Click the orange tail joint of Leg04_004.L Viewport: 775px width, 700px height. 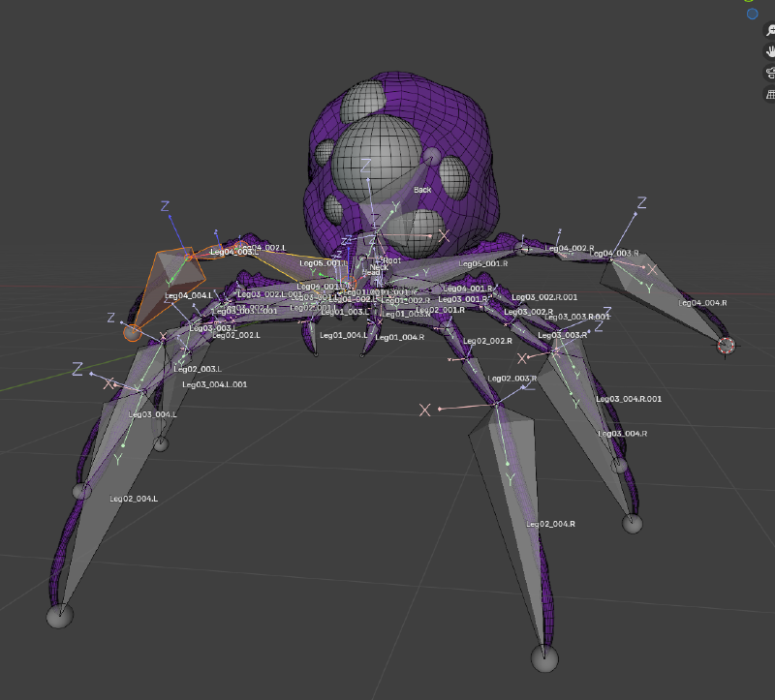132,333
